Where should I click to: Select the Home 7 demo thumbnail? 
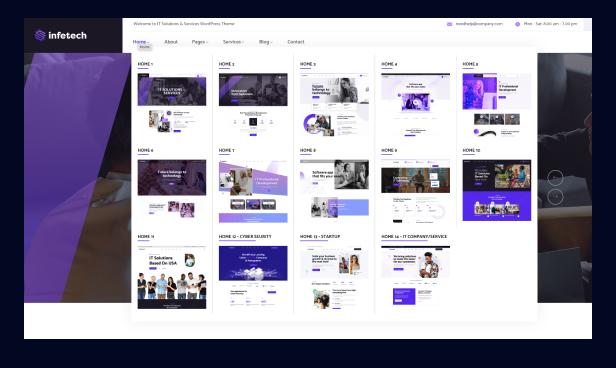[253, 191]
